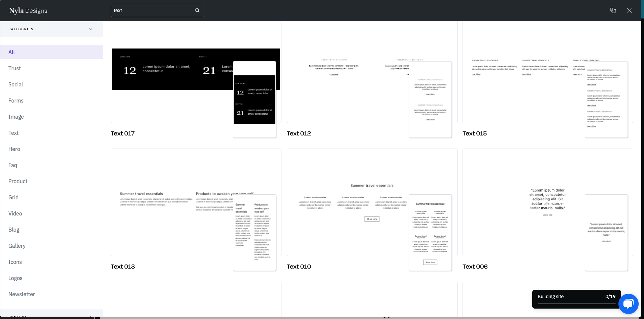Click the 'Text 010' label
Viewport: 644px width, 319px height.
tap(299, 267)
